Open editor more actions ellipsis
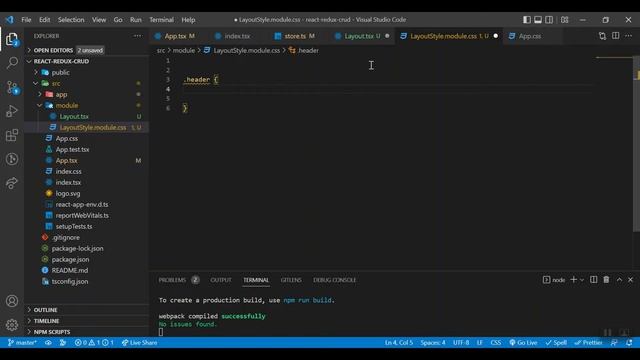 [629, 36]
